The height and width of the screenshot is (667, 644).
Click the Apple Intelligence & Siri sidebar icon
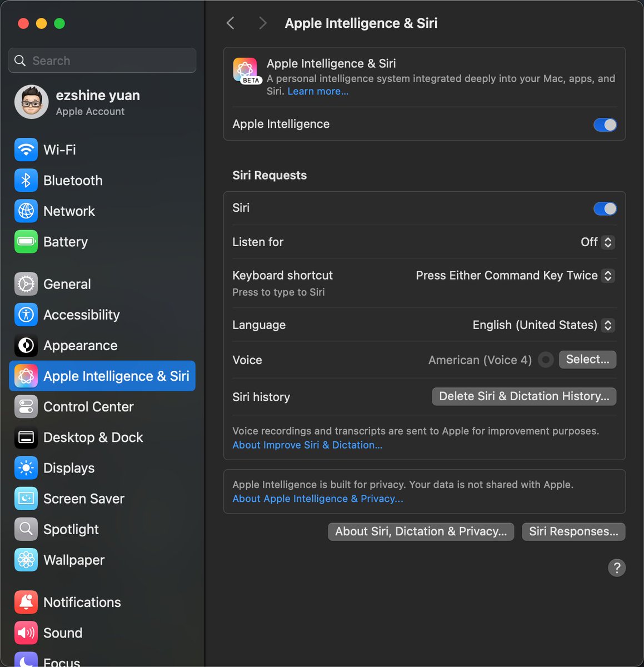tap(26, 376)
